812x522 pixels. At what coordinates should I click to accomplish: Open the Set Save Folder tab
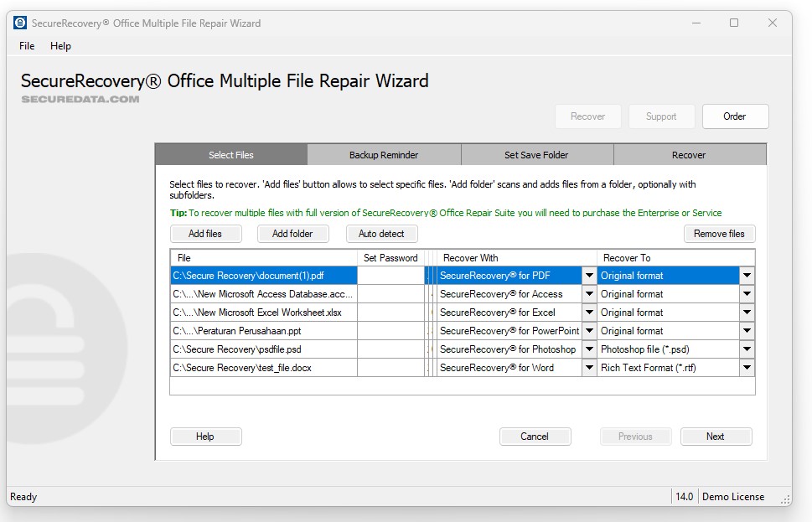click(536, 154)
